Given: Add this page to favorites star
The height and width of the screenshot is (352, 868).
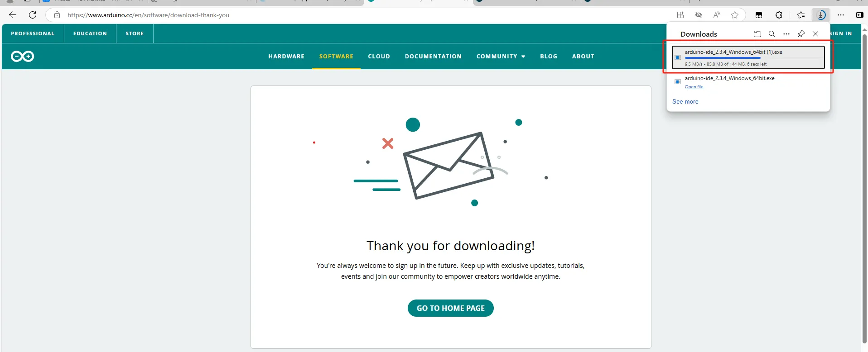Looking at the screenshot, I should [735, 15].
